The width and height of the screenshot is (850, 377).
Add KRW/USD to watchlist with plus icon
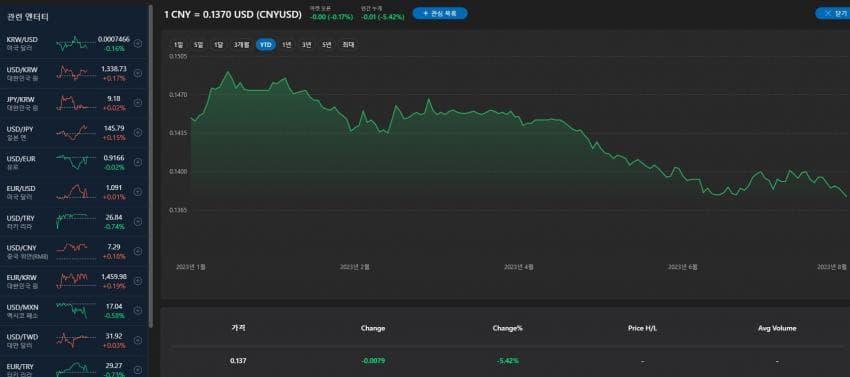tap(138, 43)
